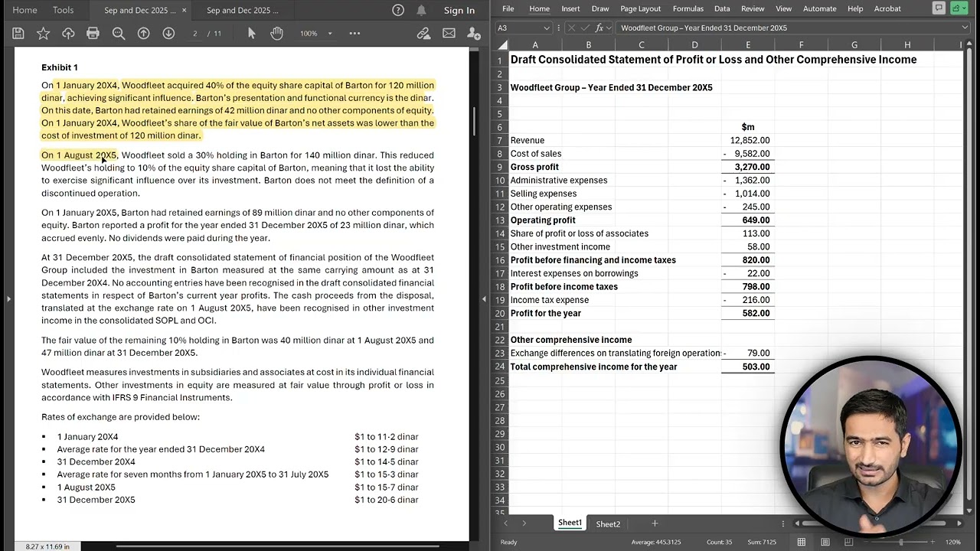Bookmark the PDF using the star icon
Viewport: 980px width, 551px height.
pyautogui.click(x=43, y=34)
